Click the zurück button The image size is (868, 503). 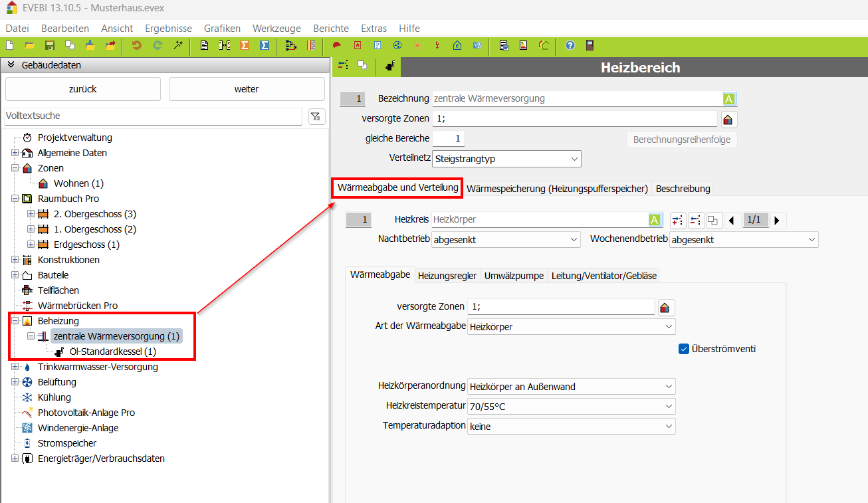point(83,89)
